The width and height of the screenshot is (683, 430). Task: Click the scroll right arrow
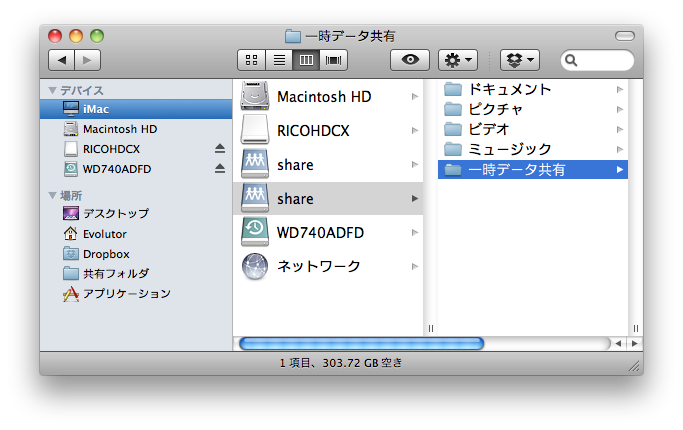(635, 344)
